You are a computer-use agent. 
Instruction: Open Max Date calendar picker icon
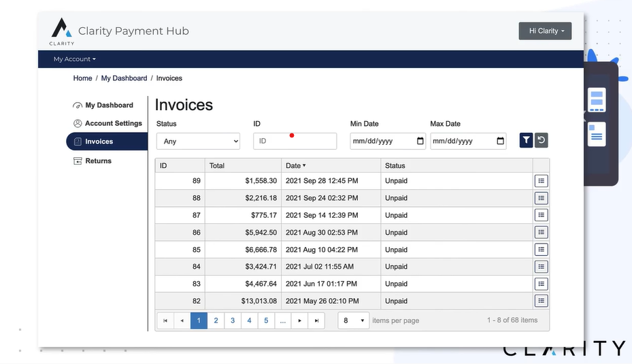500,141
